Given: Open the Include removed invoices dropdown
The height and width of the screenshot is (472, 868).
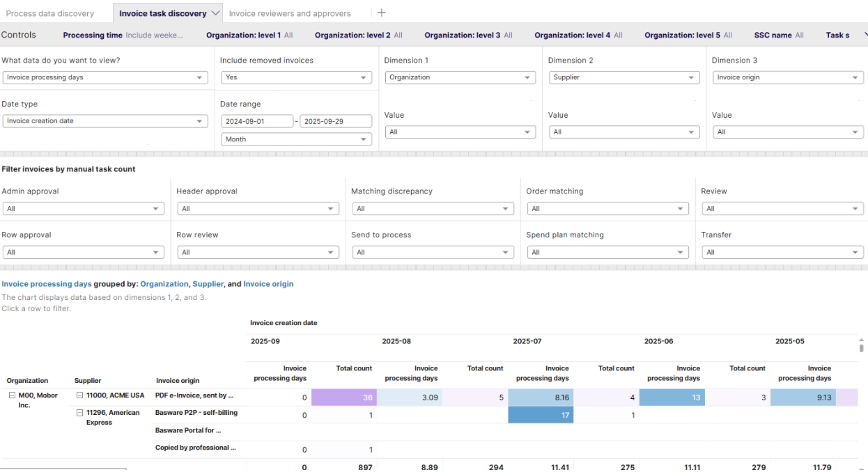Looking at the screenshot, I should [x=296, y=77].
